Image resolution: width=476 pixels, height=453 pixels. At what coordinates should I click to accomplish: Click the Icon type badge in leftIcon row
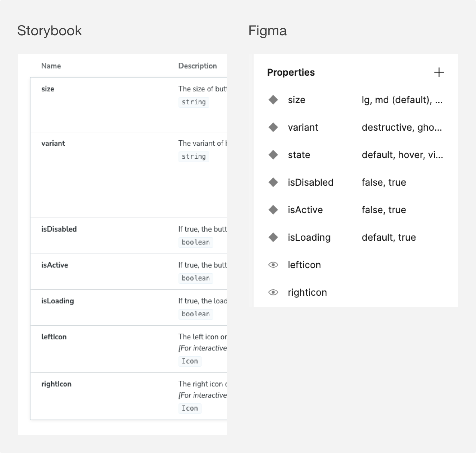click(190, 361)
